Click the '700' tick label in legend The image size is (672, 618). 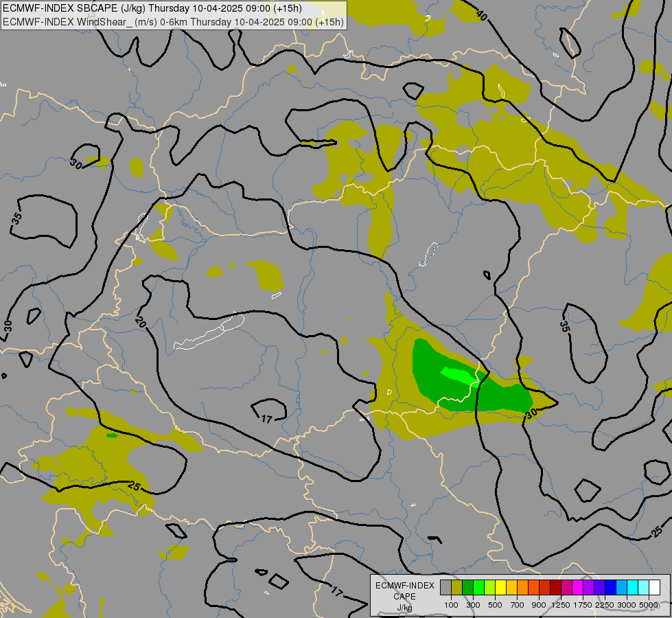(518, 605)
